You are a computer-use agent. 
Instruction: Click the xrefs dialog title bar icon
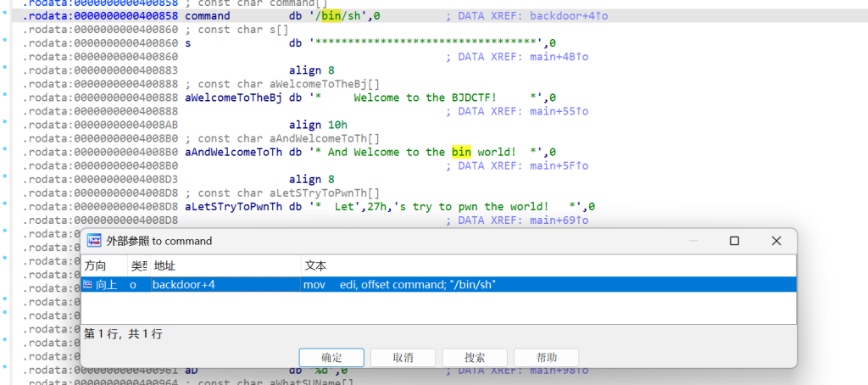click(94, 241)
